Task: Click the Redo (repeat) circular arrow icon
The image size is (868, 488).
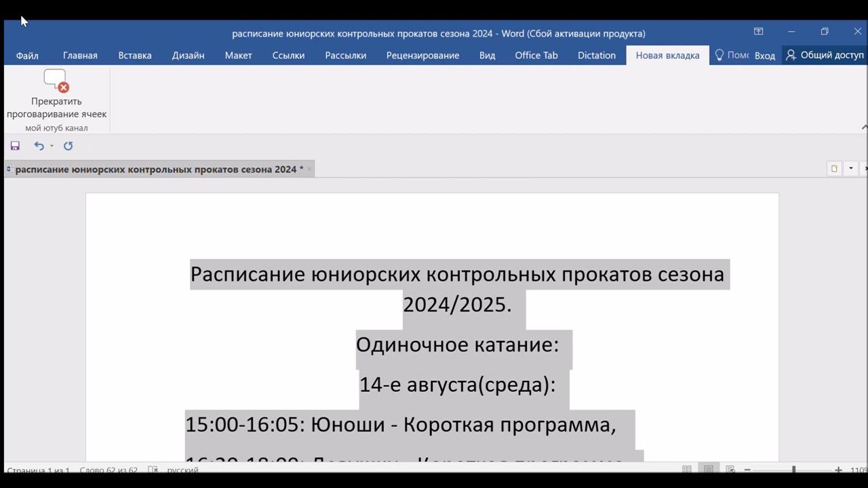Action: (68, 146)
